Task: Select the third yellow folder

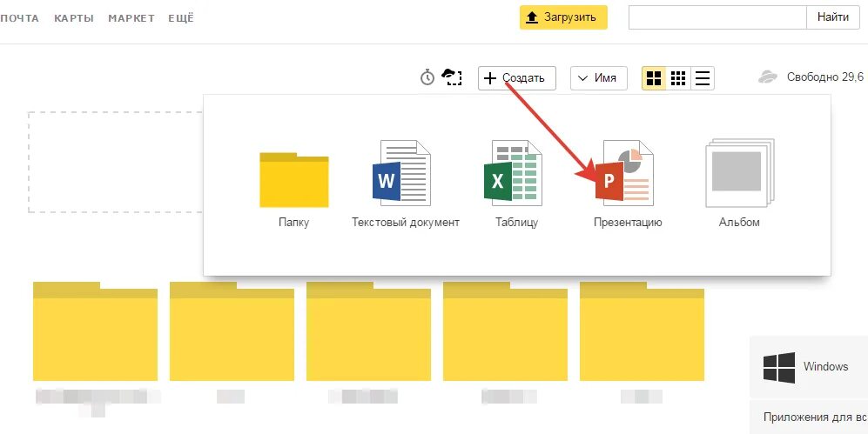Action: click(x=368, y=331)
